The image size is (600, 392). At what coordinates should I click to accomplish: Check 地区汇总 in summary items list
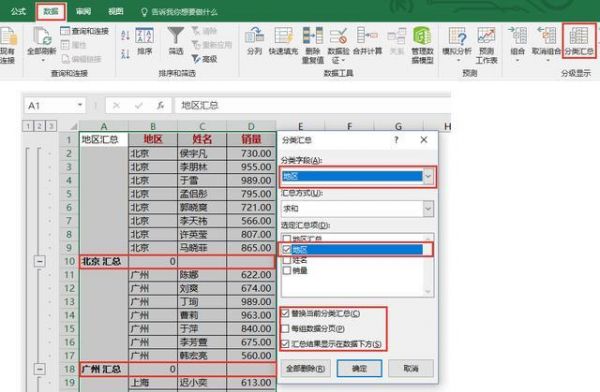click(286, 239)
